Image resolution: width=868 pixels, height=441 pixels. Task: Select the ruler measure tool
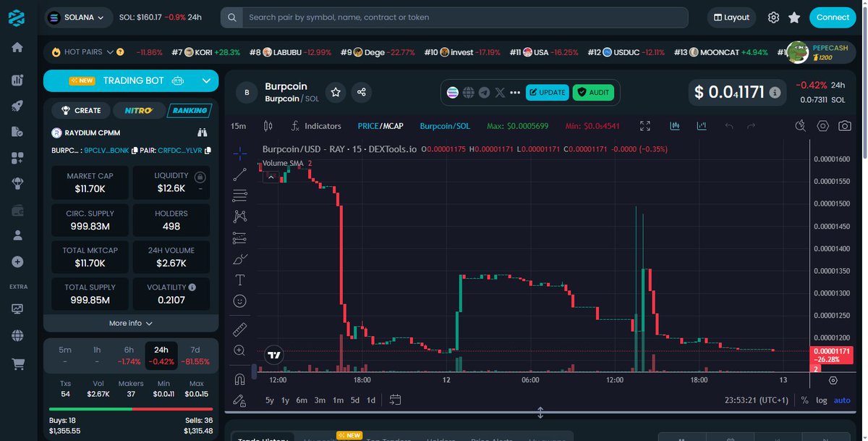coord(240,329)
